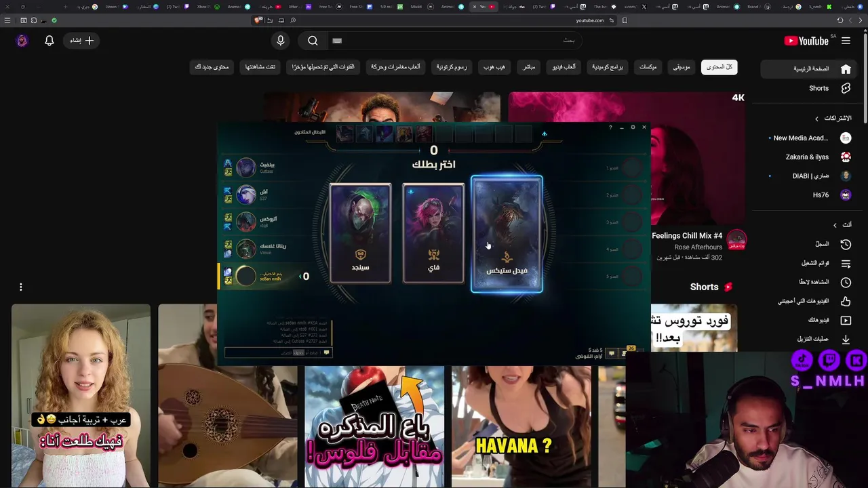
Task: Pick the فيدل ستيكس champion card
Action: click(507, 234)
